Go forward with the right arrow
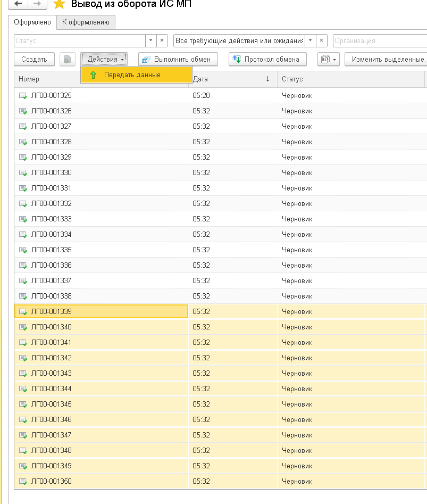Image resolution: width=427 pixels, height=504 pixels. click(37, 4)
